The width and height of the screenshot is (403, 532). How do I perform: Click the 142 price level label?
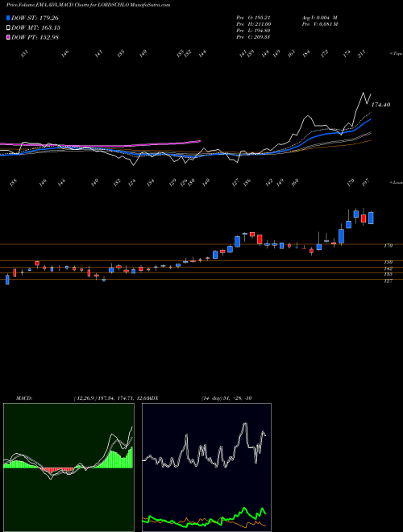tap(388, 268)
